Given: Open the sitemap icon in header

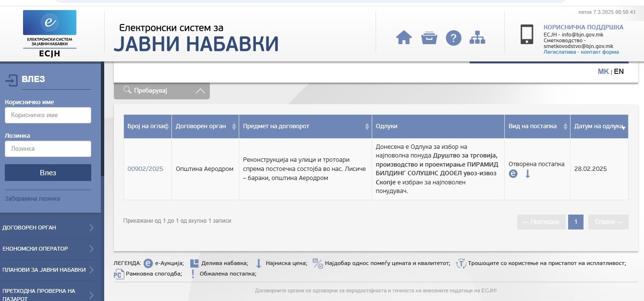Looking at the screenshot, I should (x=477, y=37).
